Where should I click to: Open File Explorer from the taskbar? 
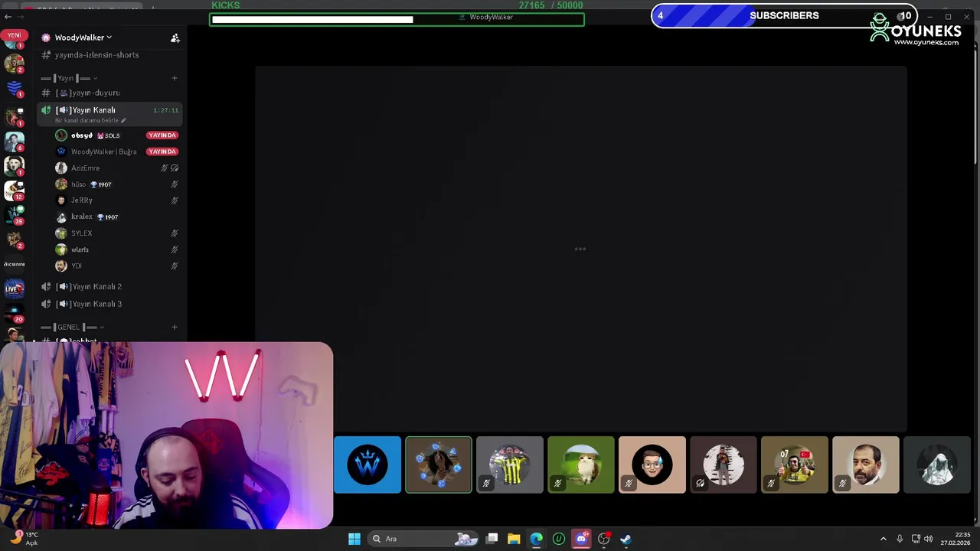[x=514, y=539]
